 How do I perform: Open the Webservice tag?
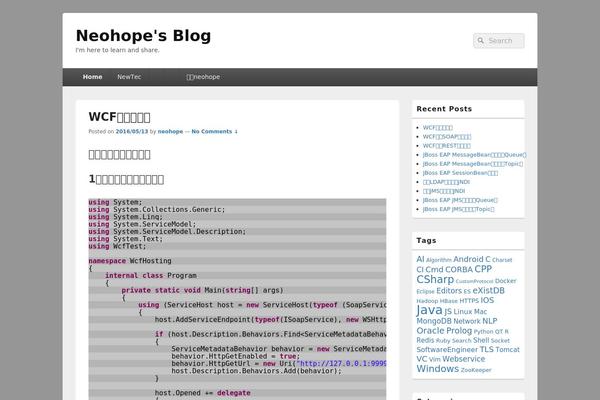[463, 359]
